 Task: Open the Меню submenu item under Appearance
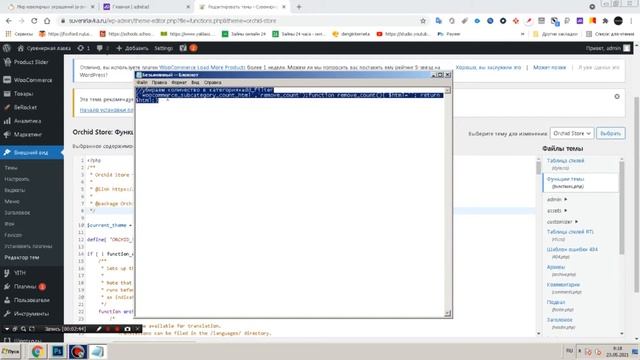click(12, 201)
